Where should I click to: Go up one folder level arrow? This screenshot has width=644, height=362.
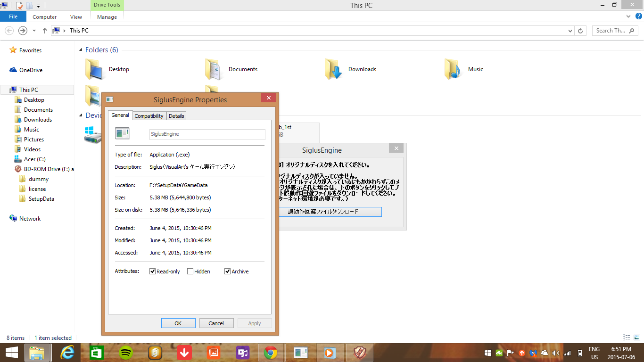45,31
